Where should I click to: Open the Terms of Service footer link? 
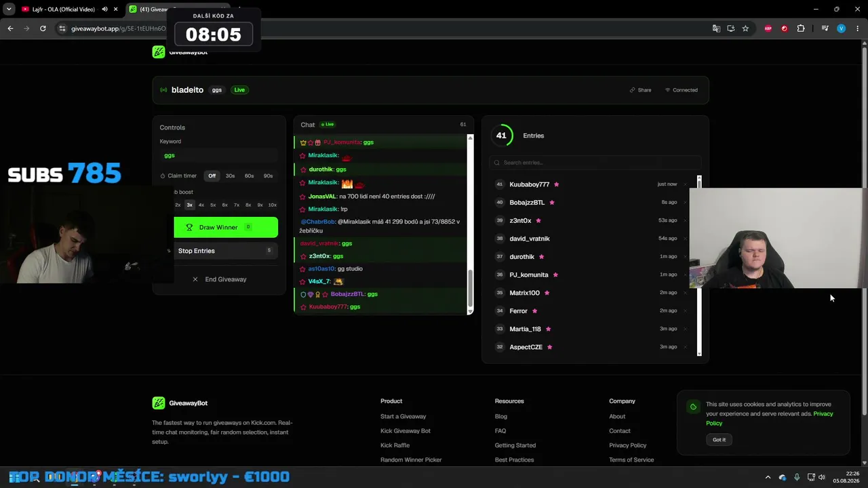point(631,460)
